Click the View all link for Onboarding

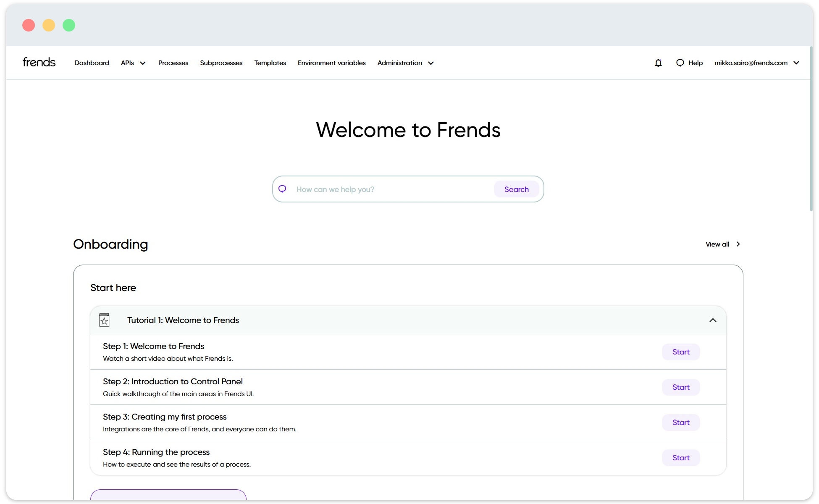pyautogui.click(x=718, y=244)
